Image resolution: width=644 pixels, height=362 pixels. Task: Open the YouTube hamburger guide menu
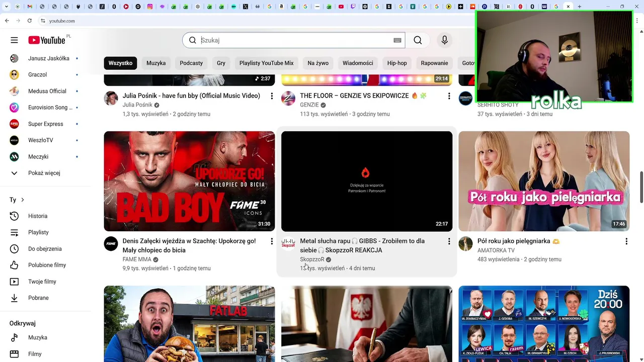pyautogui.click(x=14, y=40)
